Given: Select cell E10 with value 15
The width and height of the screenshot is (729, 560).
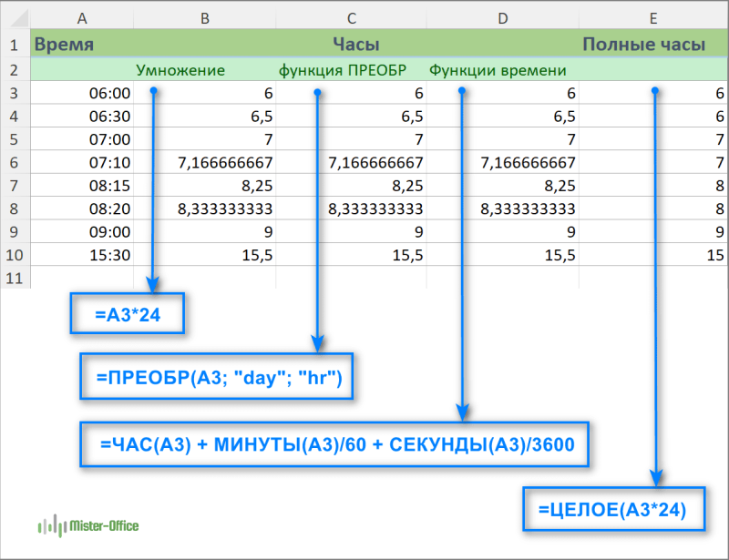Looking at the screenshot, I should (653, 255).
